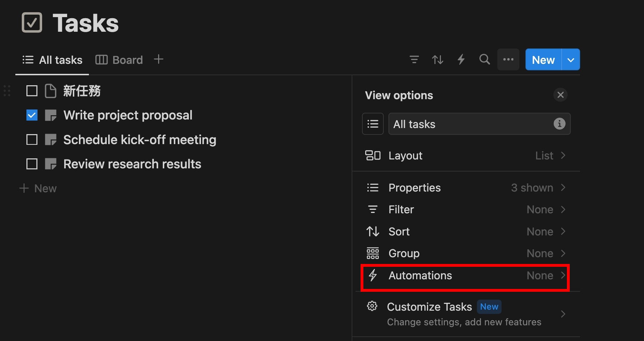Viewport: 644px width, 341px height.
Task: Click the sort arrows icon in the toolbar
Action: click(438, 60)
